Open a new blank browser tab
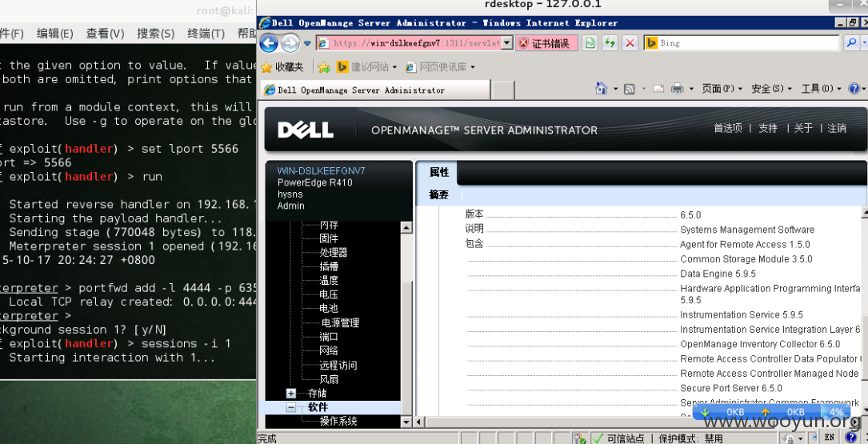Screen dimensions: 868x444 click(x=503, y=90)
